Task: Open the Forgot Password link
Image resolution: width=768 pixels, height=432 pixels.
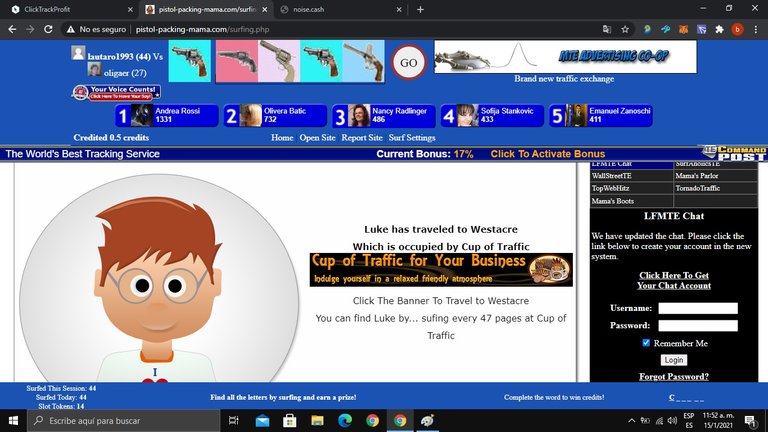Action: point(673,377)
